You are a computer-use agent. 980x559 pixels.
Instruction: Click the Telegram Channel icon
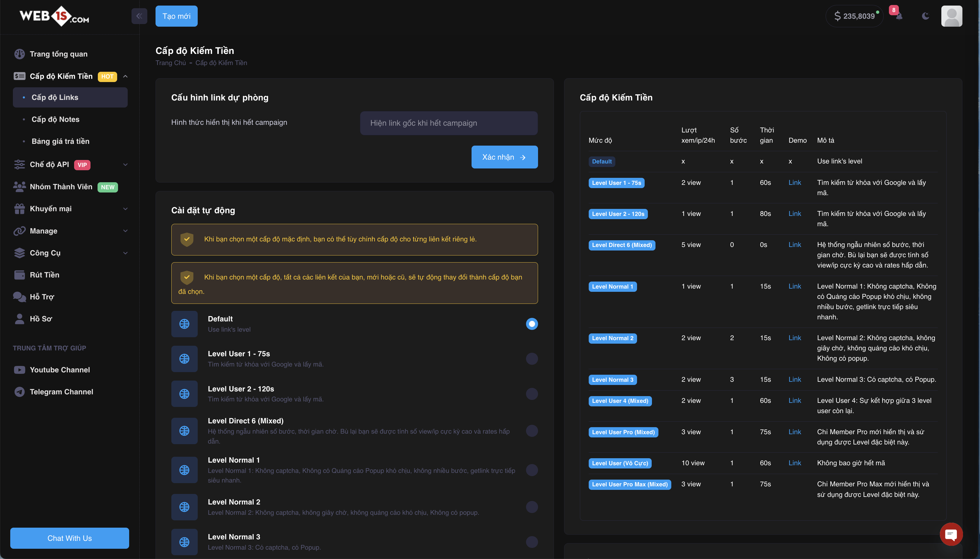click(20, 392)
